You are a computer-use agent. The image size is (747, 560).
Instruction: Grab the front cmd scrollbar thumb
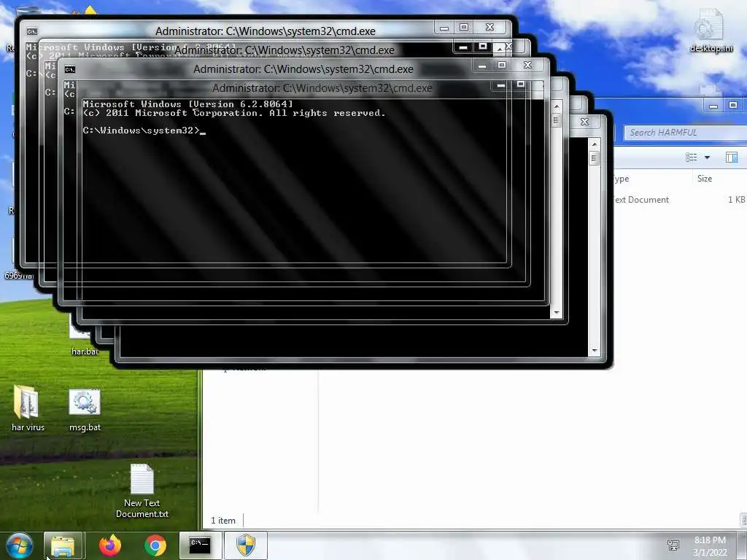pos(557,120)
